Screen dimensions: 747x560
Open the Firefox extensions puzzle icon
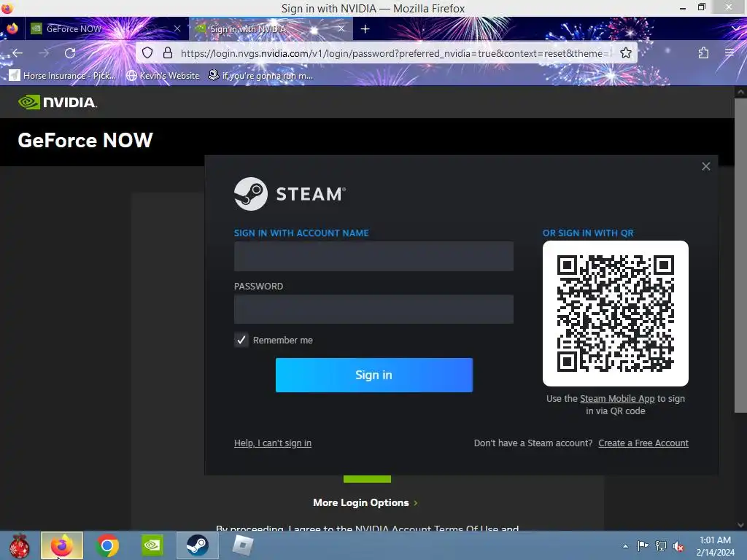coord(704,52)
